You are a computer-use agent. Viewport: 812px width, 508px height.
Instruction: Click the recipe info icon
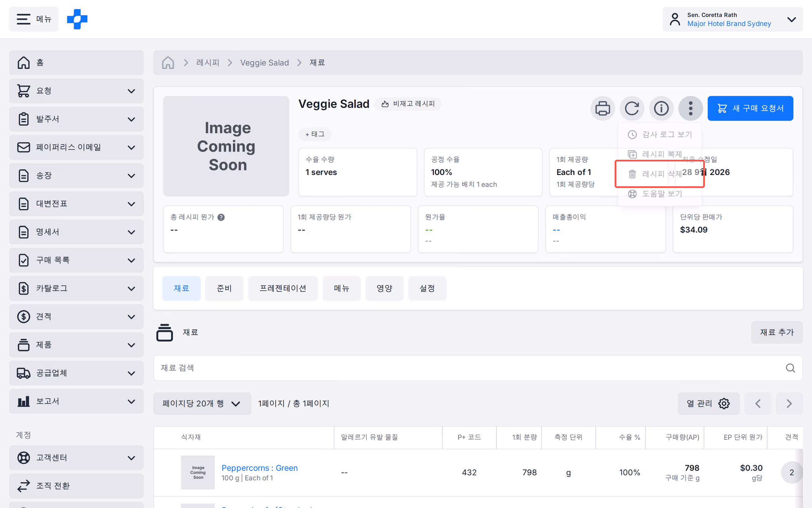click(x=661, y=108)
